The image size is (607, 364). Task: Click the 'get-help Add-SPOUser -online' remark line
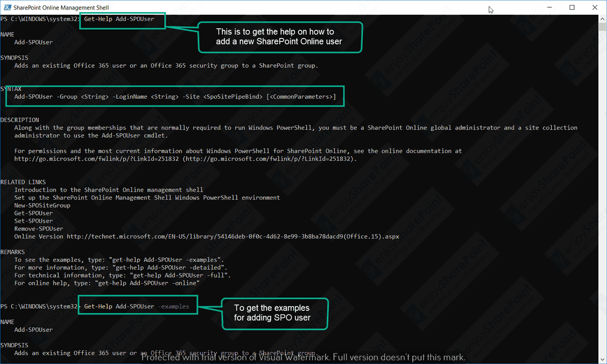click(x=107, y=283)
